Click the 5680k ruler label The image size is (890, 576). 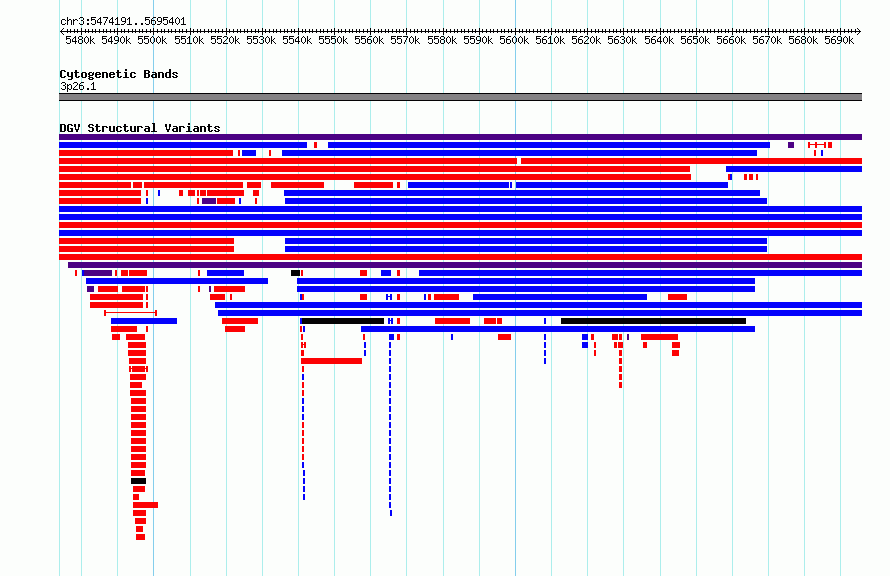coord(804,40)
